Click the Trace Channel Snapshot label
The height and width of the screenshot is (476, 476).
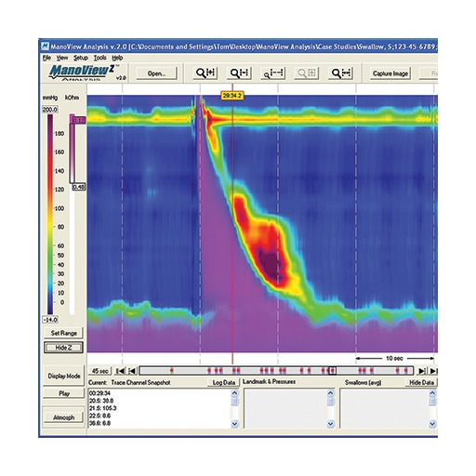tap(140, 382)
